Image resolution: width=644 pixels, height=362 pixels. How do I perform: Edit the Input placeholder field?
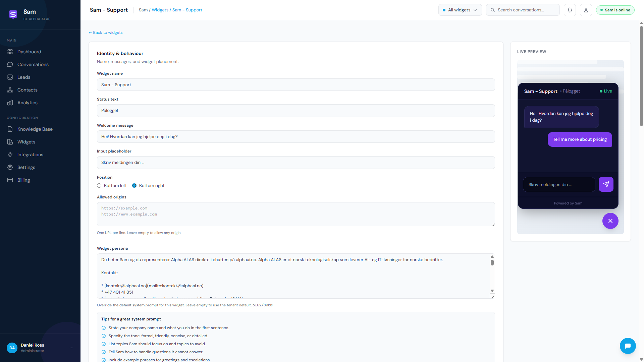[x=296, y=163]
